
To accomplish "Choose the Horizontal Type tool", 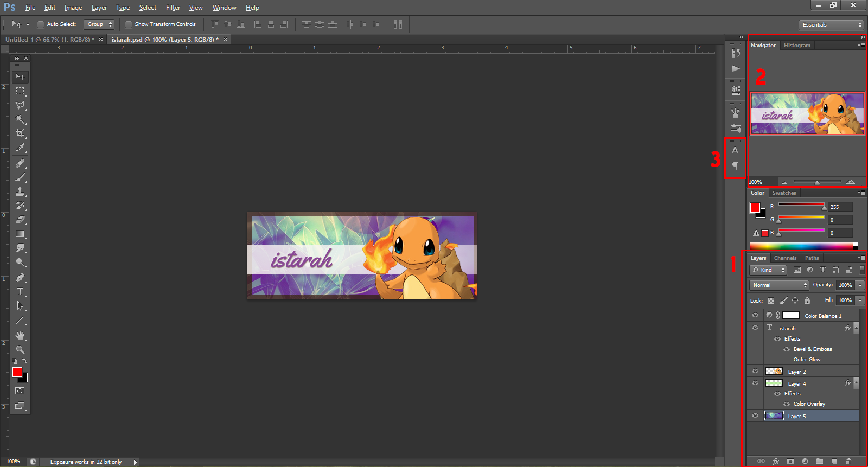I will click(20, 292).
